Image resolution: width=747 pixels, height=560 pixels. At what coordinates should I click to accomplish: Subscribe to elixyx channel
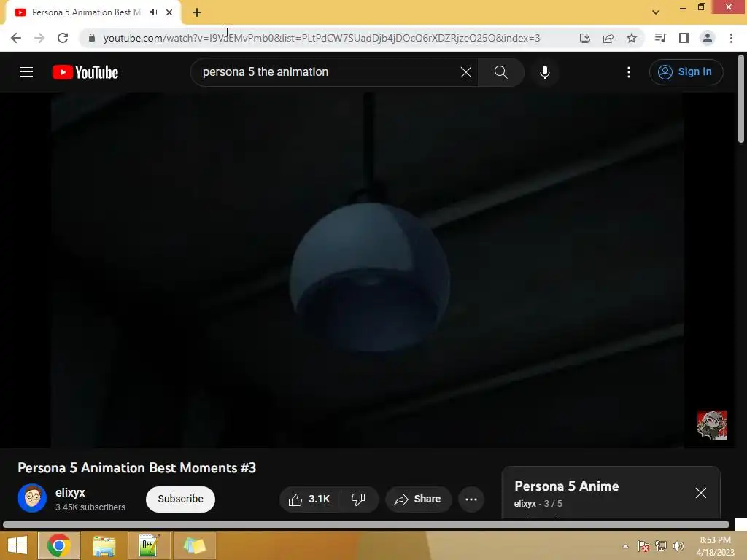pos(181,499)
